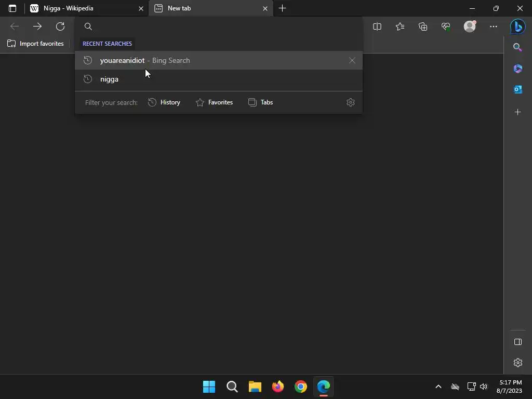The height and width of the screenshot is (399, 532).
Task: Close the New tab
Action: click(265, 8)
